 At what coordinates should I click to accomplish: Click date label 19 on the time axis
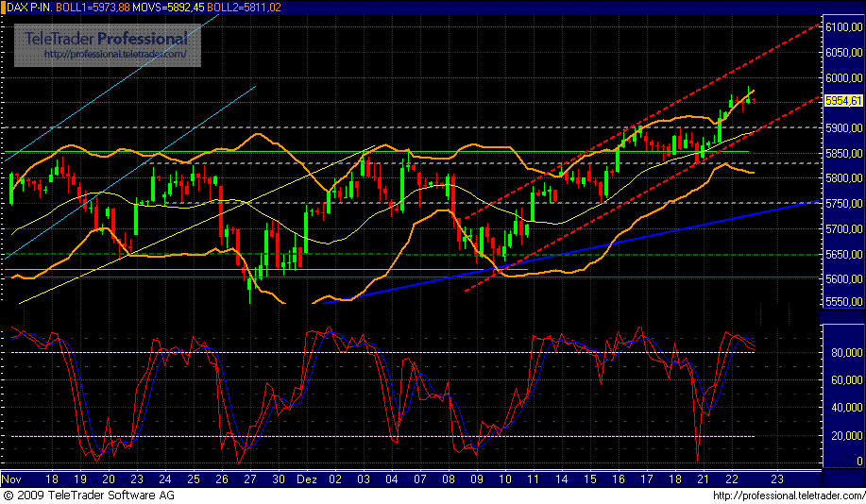(x=80, y=479)
